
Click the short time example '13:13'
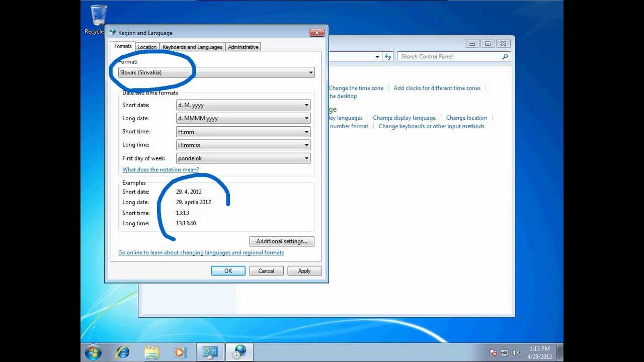(182, 213)
